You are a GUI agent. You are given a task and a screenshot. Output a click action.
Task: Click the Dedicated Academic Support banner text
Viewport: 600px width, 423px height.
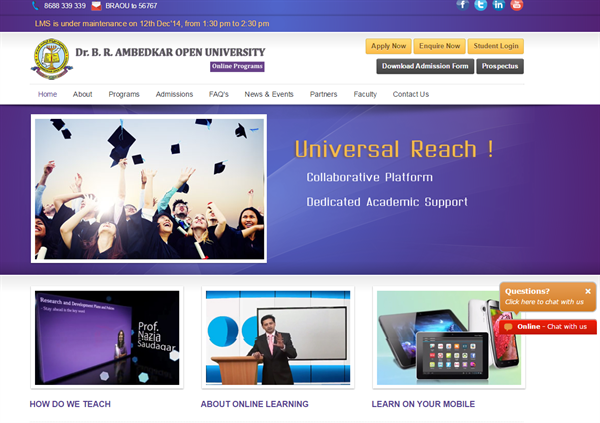pyautogui.click(x=387, y=202)
